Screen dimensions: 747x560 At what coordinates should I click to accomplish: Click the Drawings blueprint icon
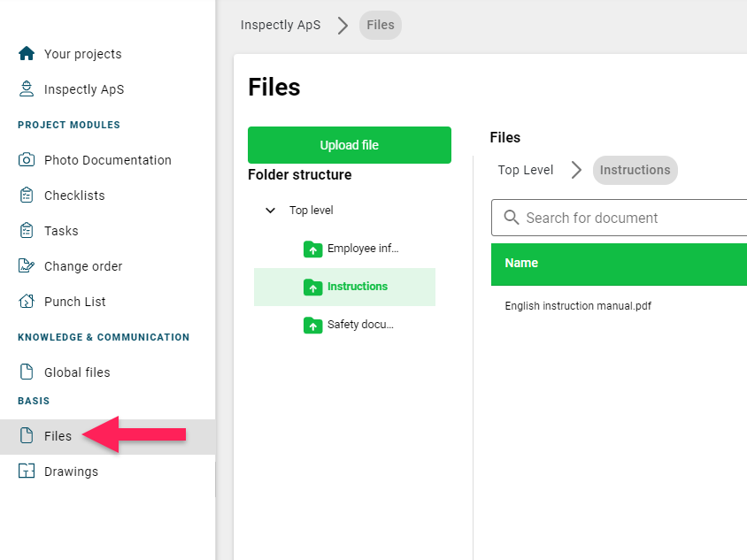pyautogui.click(x=27, y=471)
